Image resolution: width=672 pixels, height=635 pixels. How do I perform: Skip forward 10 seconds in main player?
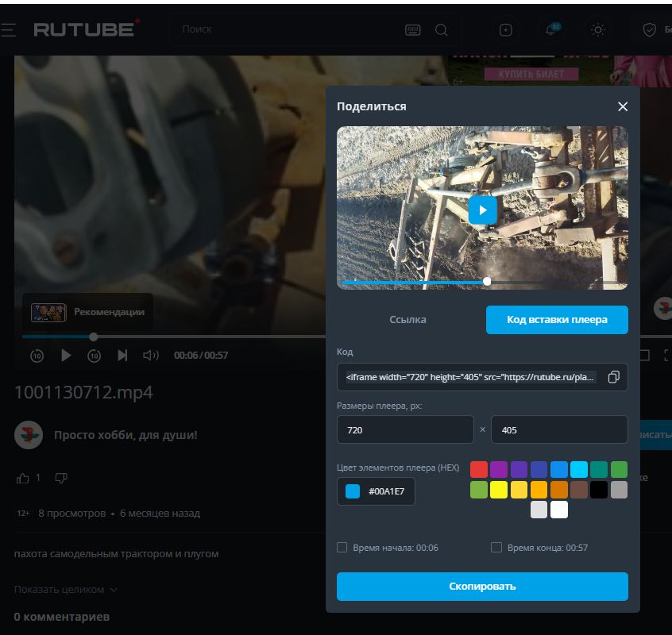95,356
